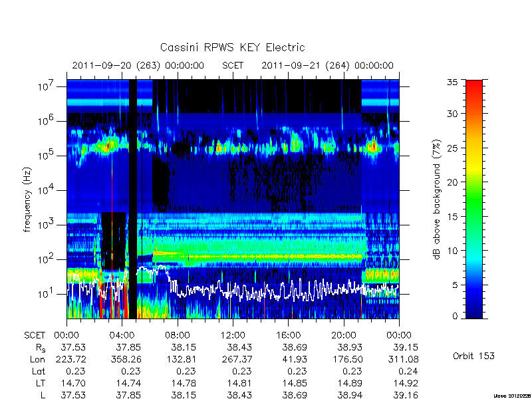The height and width of the screenshot is (399, 532).
Task: Select LT value 14.85
Action: [295, 383]
